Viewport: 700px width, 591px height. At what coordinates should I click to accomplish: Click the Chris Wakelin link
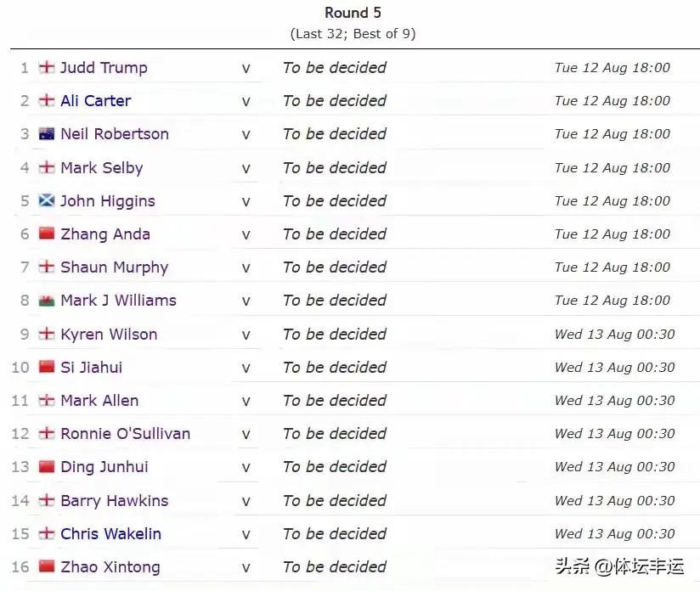tap(110, 534)
